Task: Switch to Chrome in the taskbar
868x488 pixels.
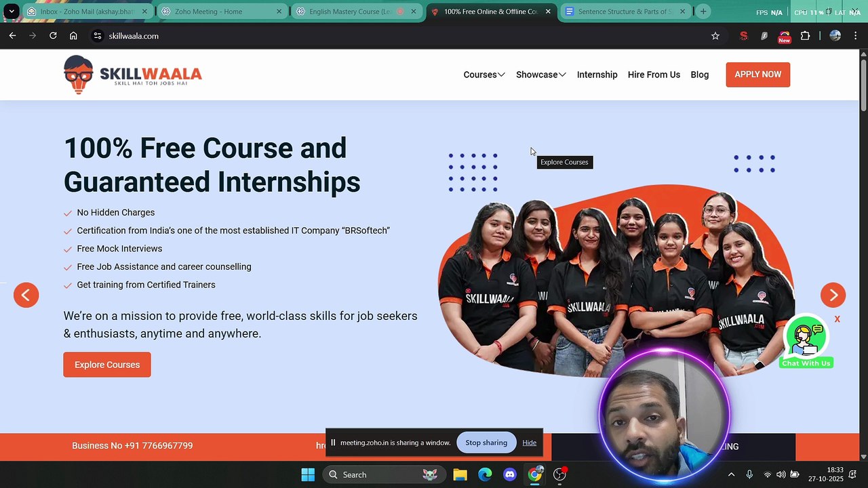Action: tap(535, 474)
